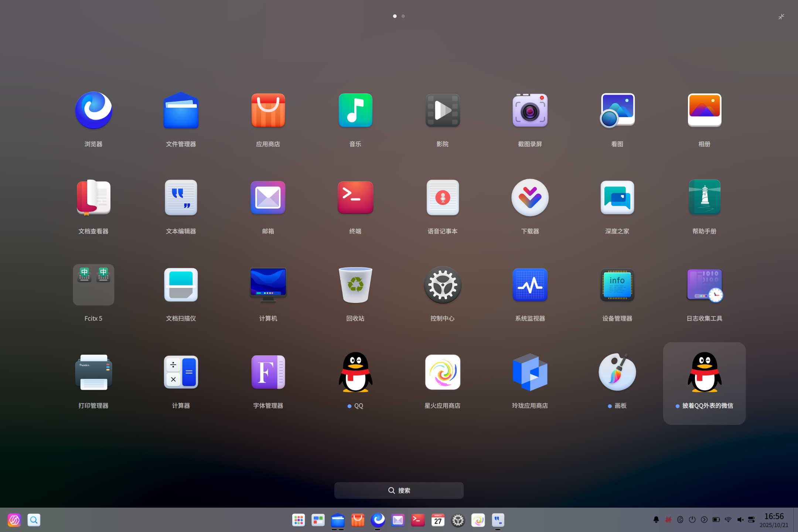Launch the 音乐 music app

click(355, 110)
